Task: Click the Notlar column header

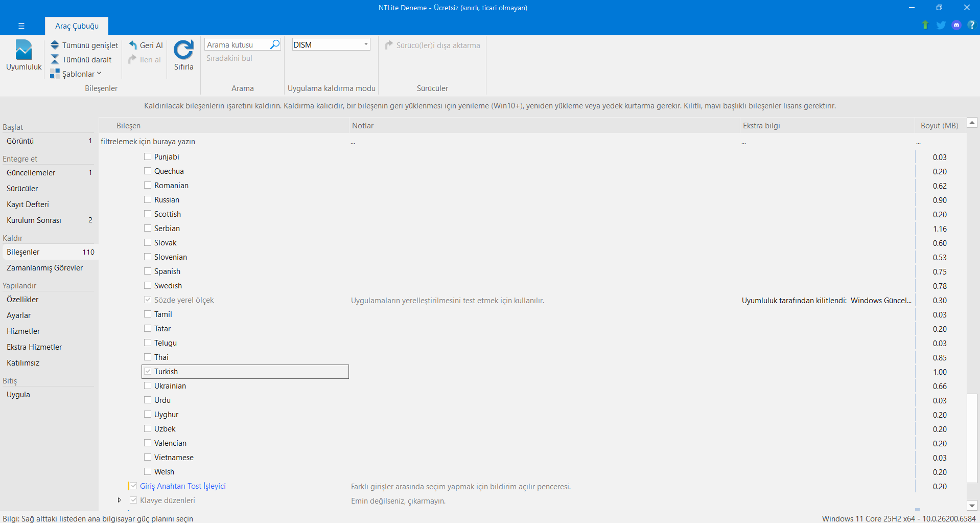Action: click(x=544, y=125)
